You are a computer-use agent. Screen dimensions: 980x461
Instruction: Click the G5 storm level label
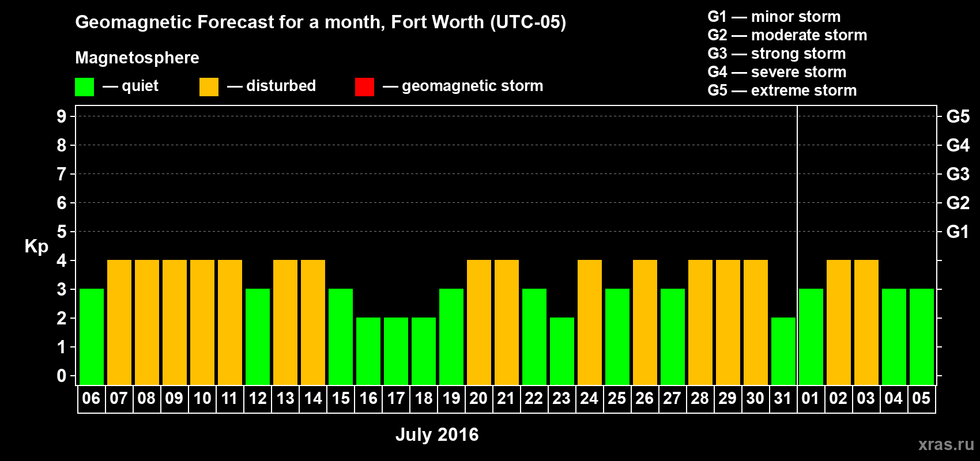(958, 116)
